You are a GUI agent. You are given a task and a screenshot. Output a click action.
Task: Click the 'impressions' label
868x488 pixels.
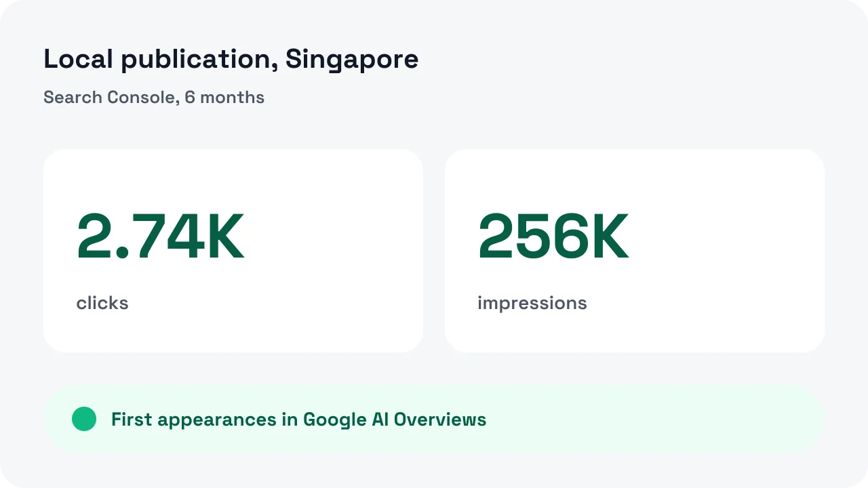[532, 303]
